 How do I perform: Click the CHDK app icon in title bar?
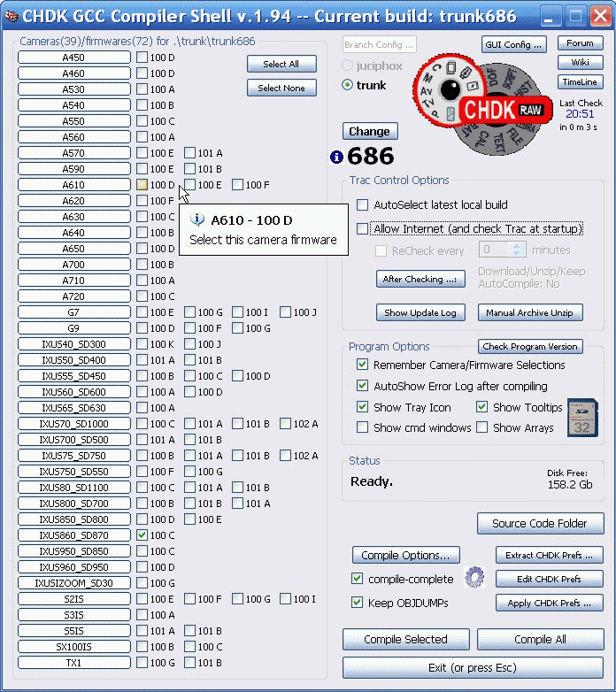(x=10, y=16)
